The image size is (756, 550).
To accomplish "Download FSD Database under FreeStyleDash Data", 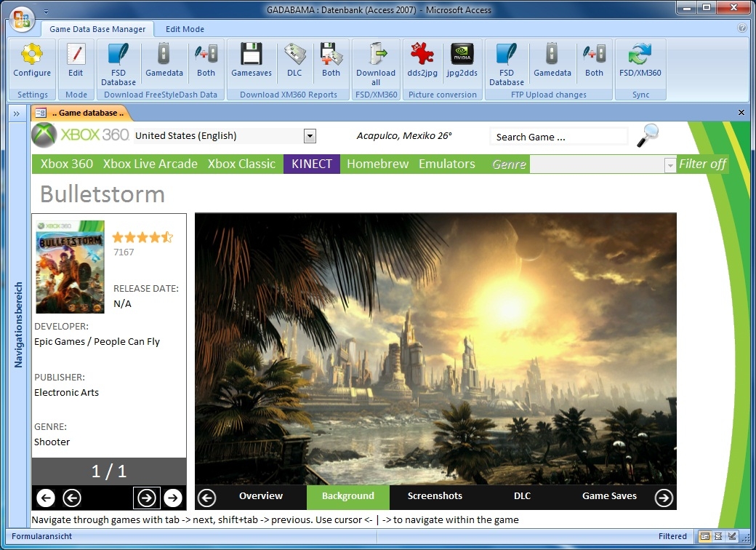I will [x=118, y=64].
